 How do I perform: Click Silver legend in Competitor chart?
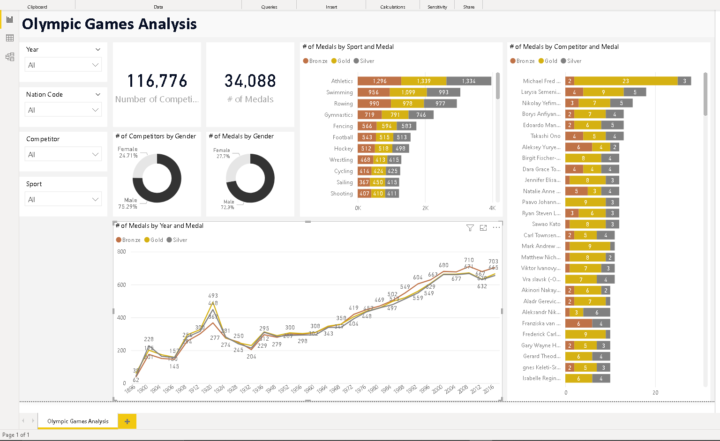tap(571, 61)
